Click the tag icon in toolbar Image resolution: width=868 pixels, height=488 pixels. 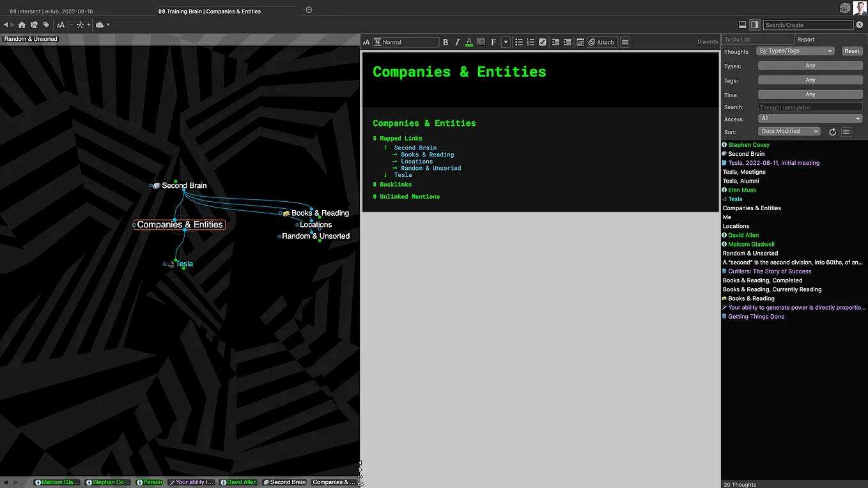pyautogui.click(x=46, y=25)
